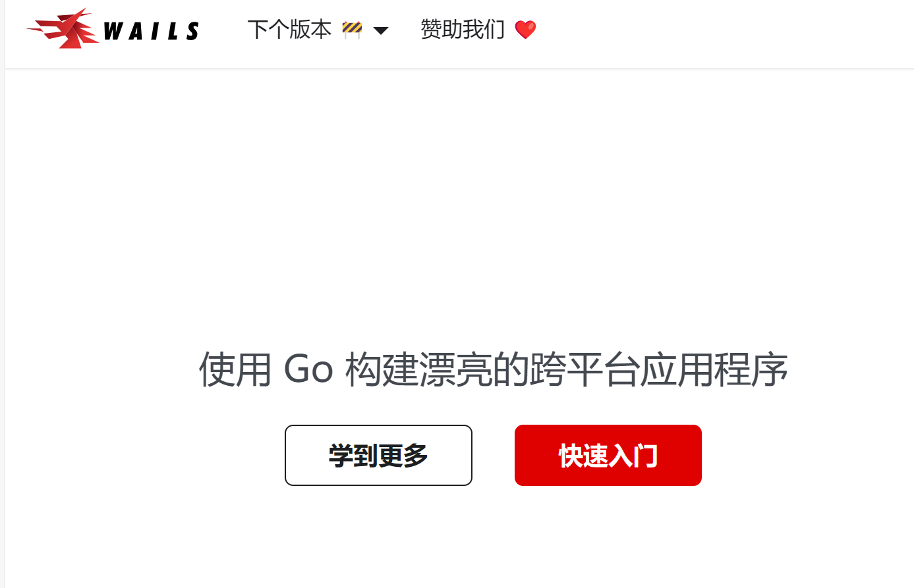The width and height of the screenshot is (914, 588).
Task: Open the 下个版本 version menu
Action: click(x=318, y=30)
